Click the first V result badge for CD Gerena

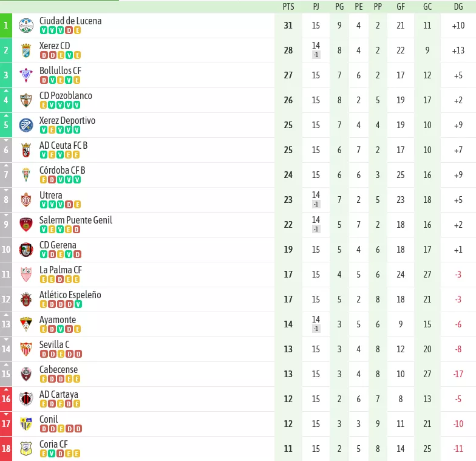[x=44, y=254]
